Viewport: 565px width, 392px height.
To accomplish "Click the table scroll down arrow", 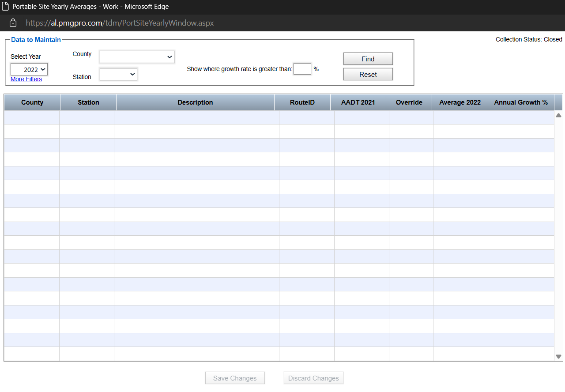I will click(x=558, y=357).
